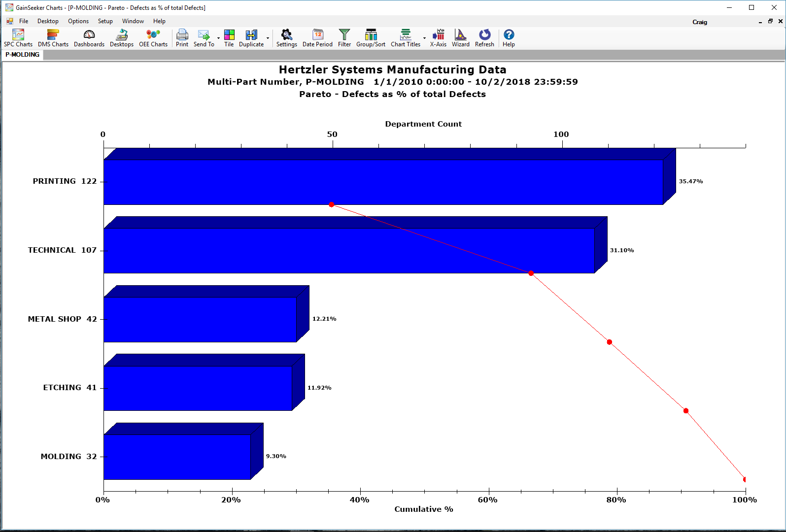
Task: Open the Options menu
Action: (78, 21)
